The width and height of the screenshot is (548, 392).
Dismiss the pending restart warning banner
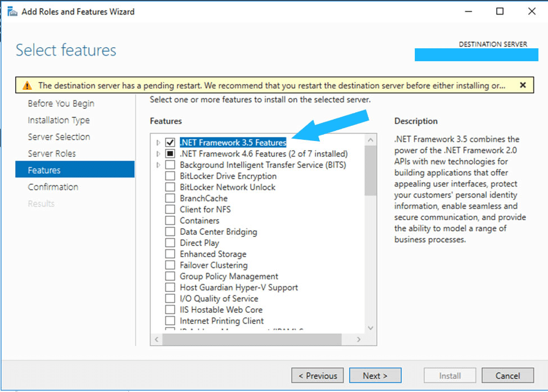click(523, 85)
